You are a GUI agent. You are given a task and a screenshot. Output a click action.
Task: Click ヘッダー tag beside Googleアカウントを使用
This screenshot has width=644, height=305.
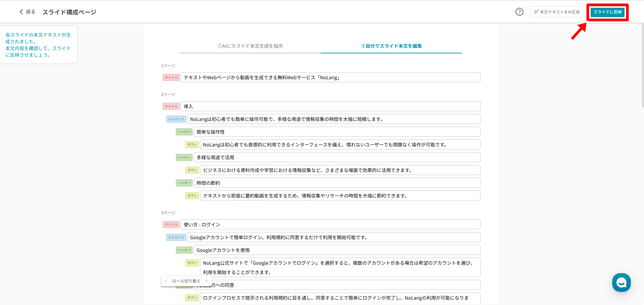click(184, 250)
